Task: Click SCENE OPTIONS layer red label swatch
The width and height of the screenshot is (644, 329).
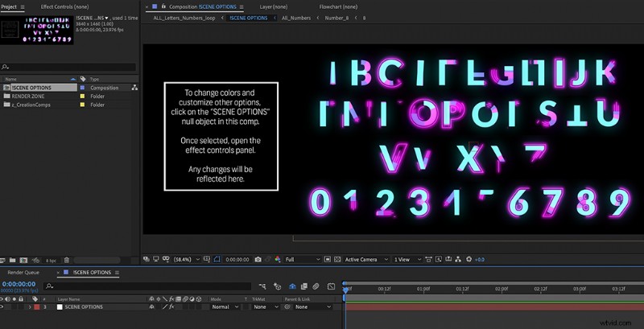Action: (36, 306)
